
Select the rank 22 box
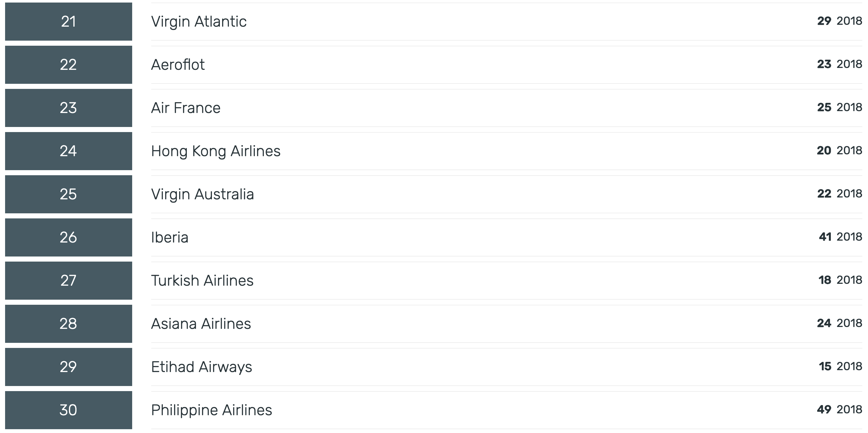68,65
